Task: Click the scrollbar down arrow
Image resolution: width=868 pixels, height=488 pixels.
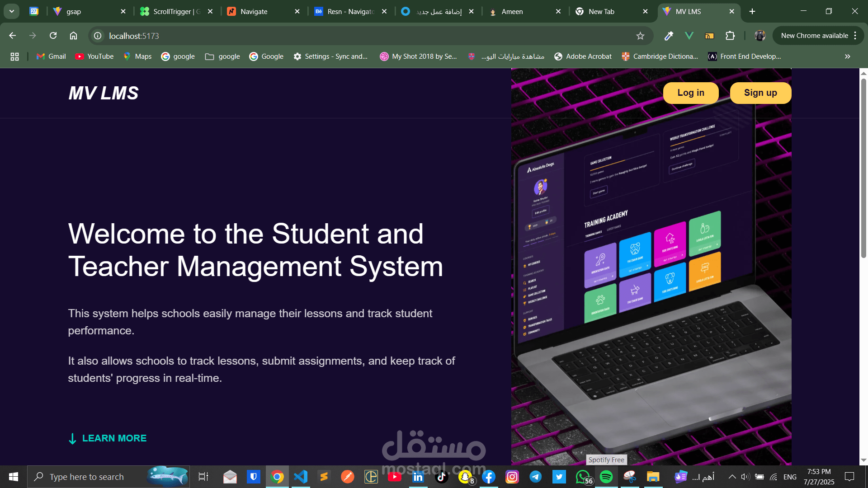Action: [x=863, y=460]
